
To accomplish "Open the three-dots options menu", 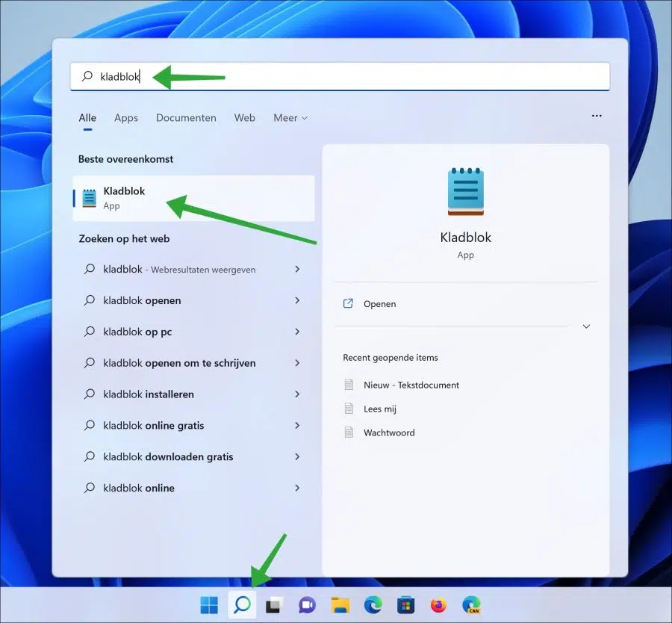I will coord(597,116).
